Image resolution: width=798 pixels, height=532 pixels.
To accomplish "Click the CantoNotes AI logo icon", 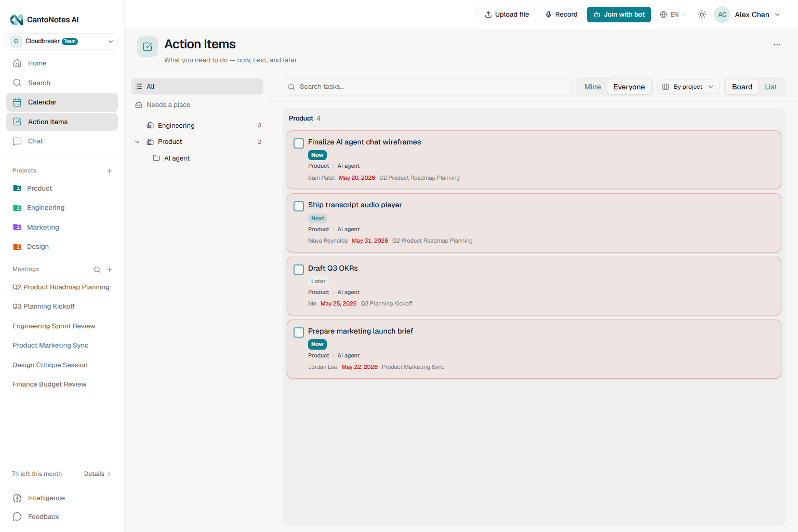I will tap(17, 20).
